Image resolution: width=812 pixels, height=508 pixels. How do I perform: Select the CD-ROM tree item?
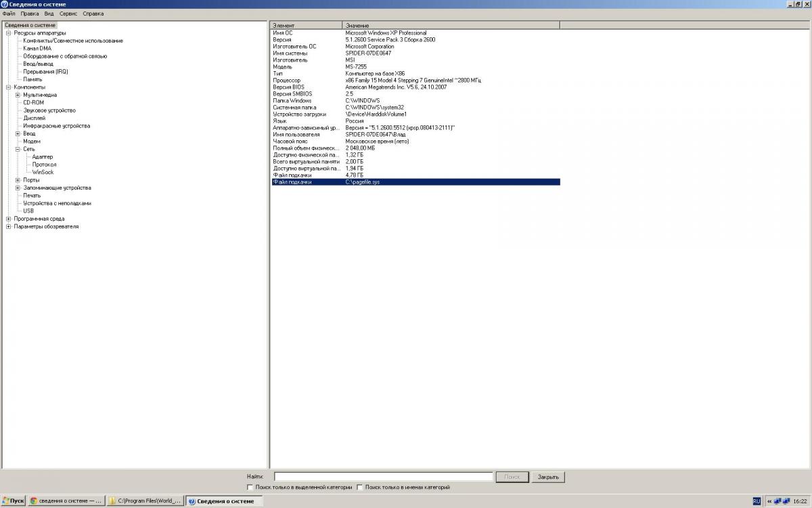[34, 103]
